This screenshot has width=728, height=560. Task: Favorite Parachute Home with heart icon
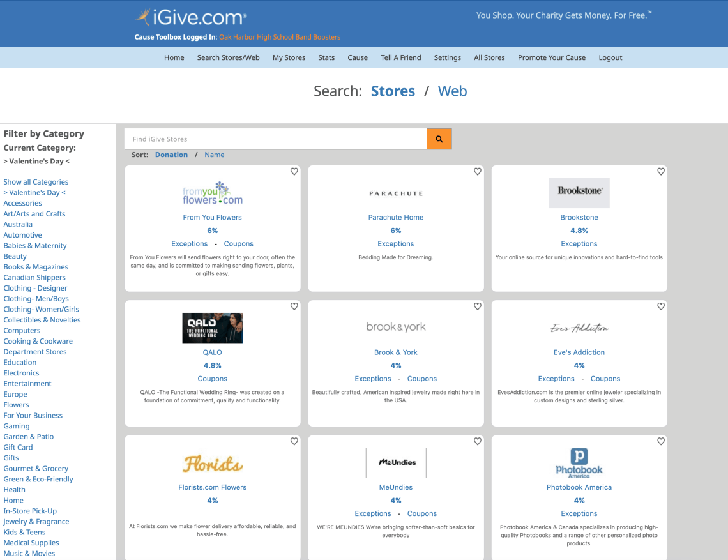pos(477,171)
